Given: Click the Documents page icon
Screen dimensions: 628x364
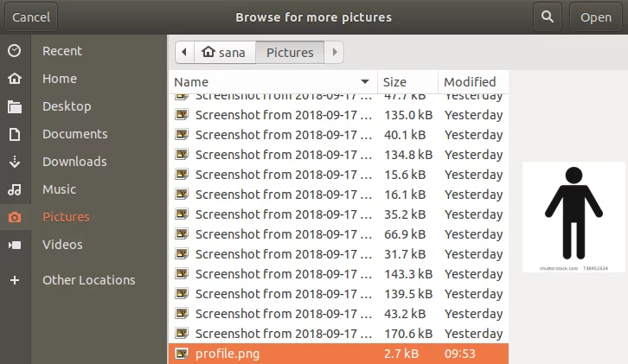Looking at the screenshot, I should (x=15, y=134).
